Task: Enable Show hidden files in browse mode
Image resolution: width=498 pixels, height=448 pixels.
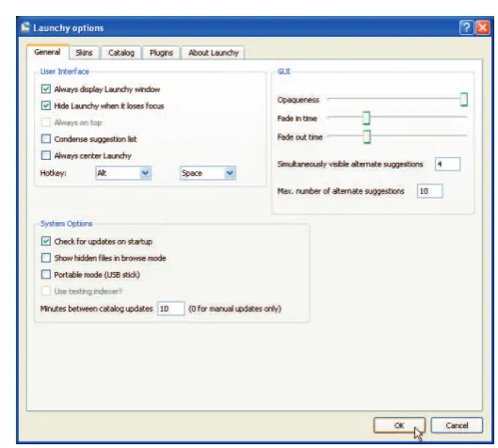Action: point(46,258)
